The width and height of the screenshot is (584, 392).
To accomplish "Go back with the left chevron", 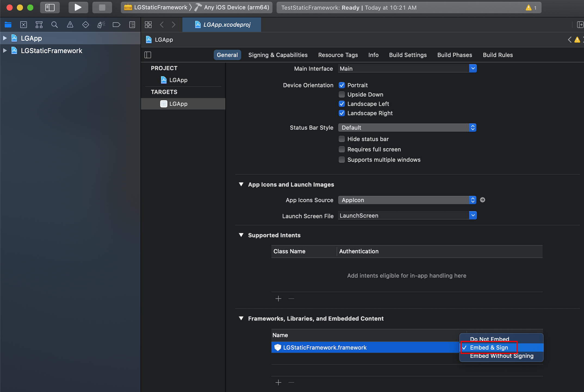I will [162, 25].
